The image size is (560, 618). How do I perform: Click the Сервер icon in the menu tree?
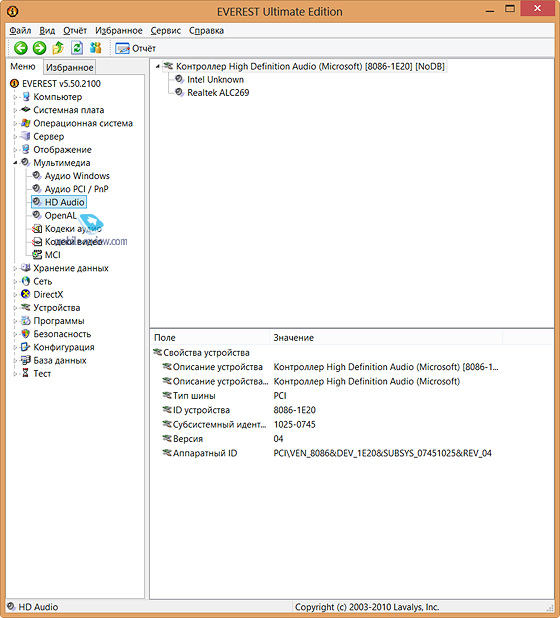[x=26, y=136]
